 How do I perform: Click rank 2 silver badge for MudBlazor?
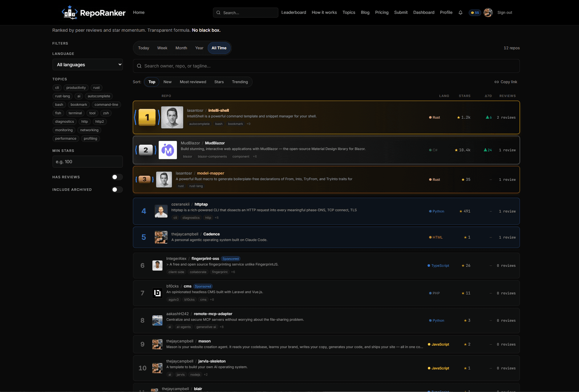point(146,150)
